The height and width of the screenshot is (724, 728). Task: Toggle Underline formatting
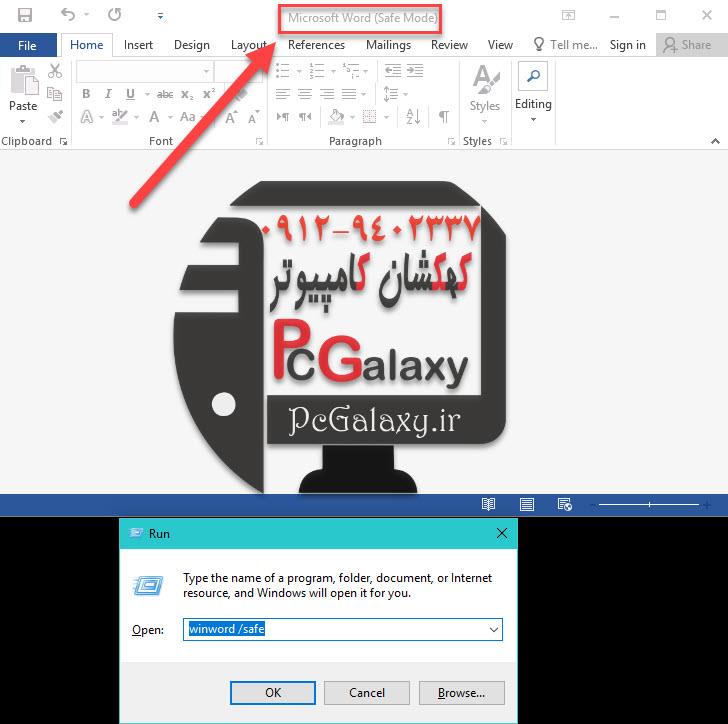coord(130,94)
